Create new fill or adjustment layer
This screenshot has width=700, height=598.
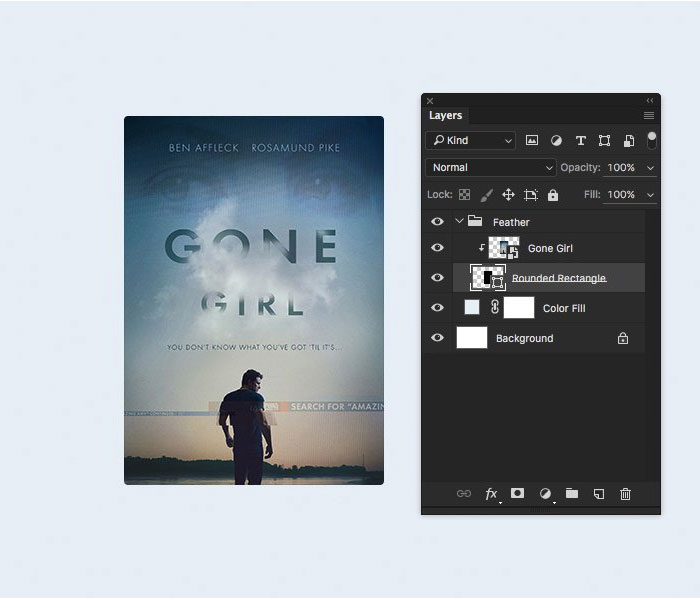click(546, 494)
